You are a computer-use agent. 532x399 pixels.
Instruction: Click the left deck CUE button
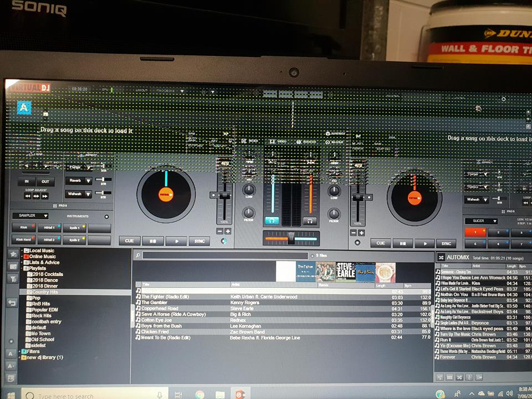pyautogui.click(x=130, y=241)
